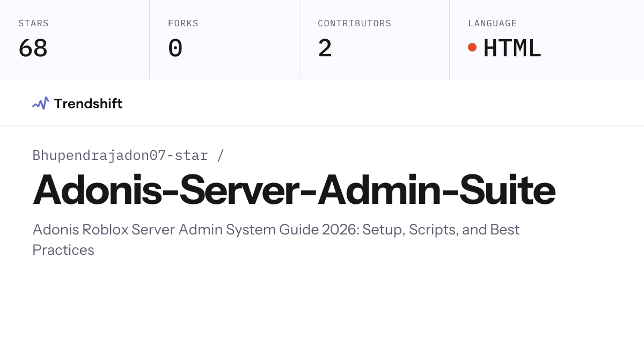Screen dimensions: 644x338
Task: Select the CONTRIBUTORS label
Action: tap(354, 24)
